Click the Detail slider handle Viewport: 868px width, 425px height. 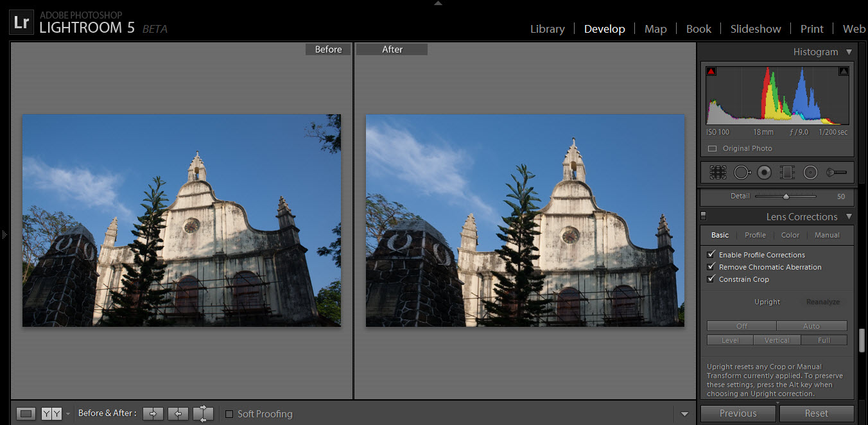coord(786,196)
